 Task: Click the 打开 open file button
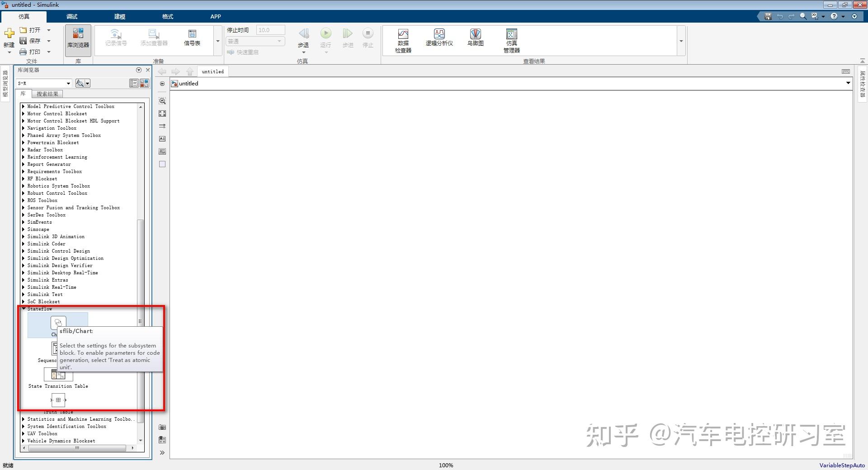coord(30,30)
